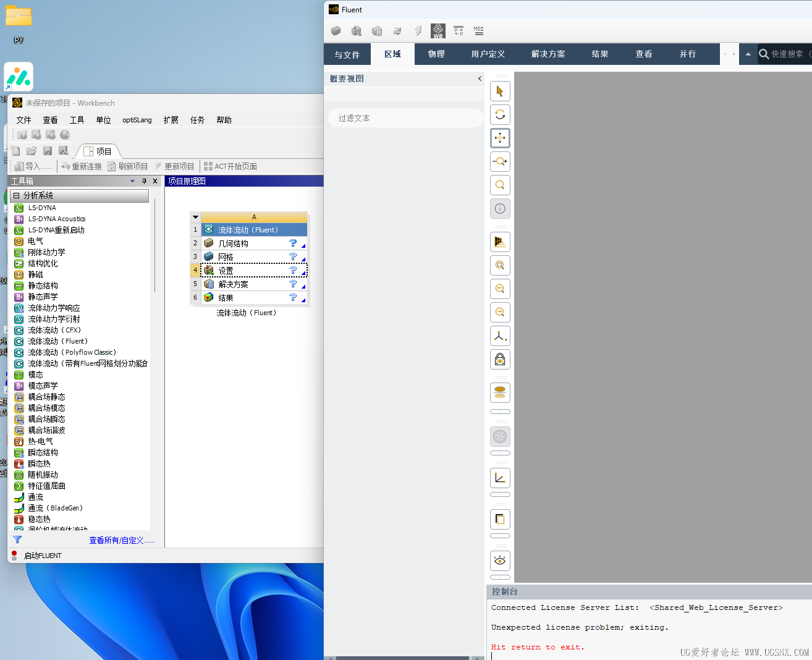Select the 项目 tab in Workbench
The height and width of the screenshot is (660, 812).
[98, 151]
